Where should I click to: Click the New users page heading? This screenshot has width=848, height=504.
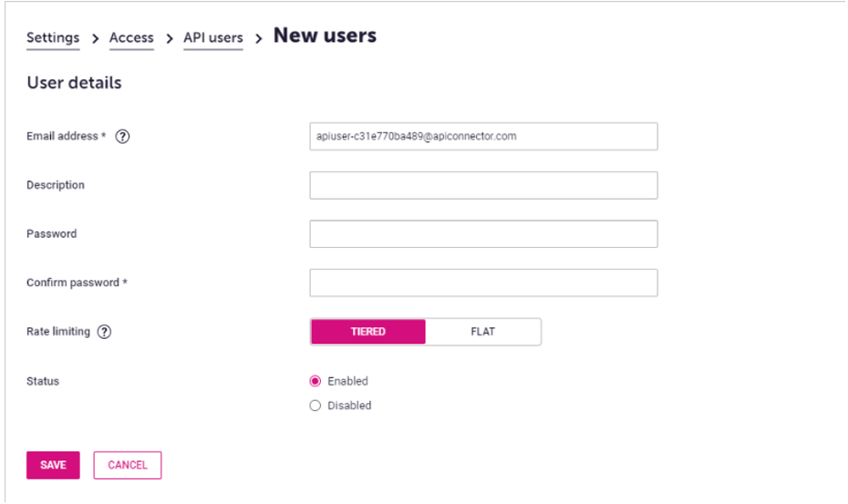(x=325, y=36)
